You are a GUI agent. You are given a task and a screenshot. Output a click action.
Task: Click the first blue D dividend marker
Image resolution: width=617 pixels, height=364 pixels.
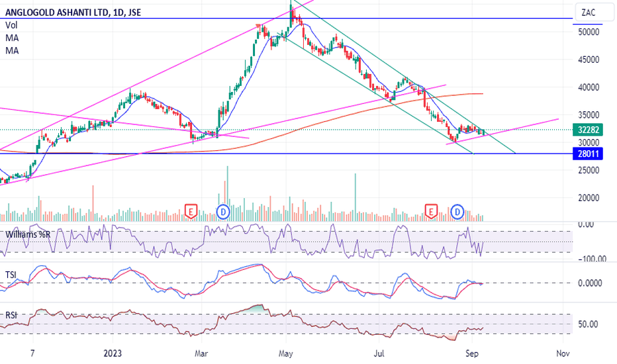[x=223, y=212]
